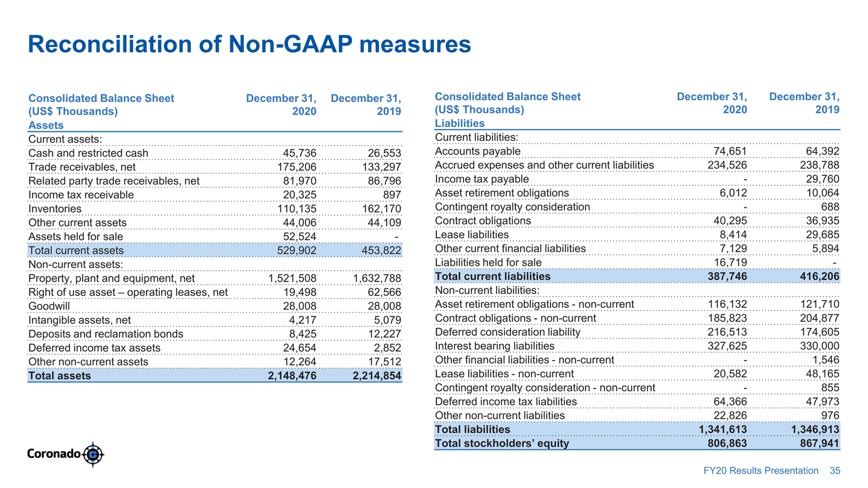Click 'Other non-current liabilities' label
Screen dimensions: 868x488
click(500, 415)
